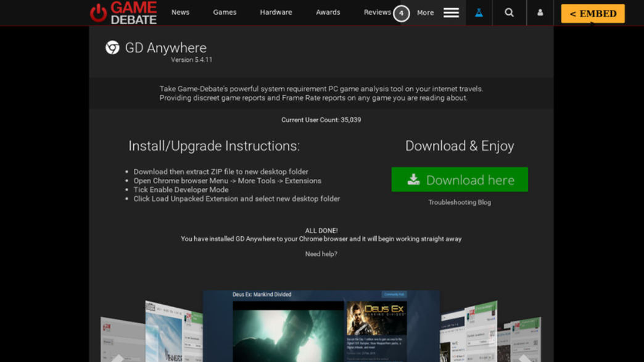Screen dimensions: 644x362
Task: Open the More menu
Action: tap(426, 13)
